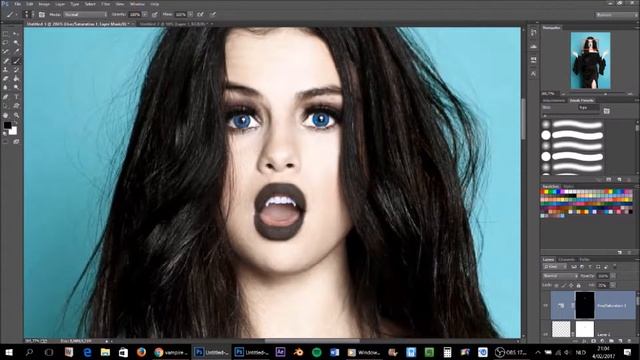640x360 pixels.
Task: Click the Navigator zoom slider
Action: (x=605, y=94)
